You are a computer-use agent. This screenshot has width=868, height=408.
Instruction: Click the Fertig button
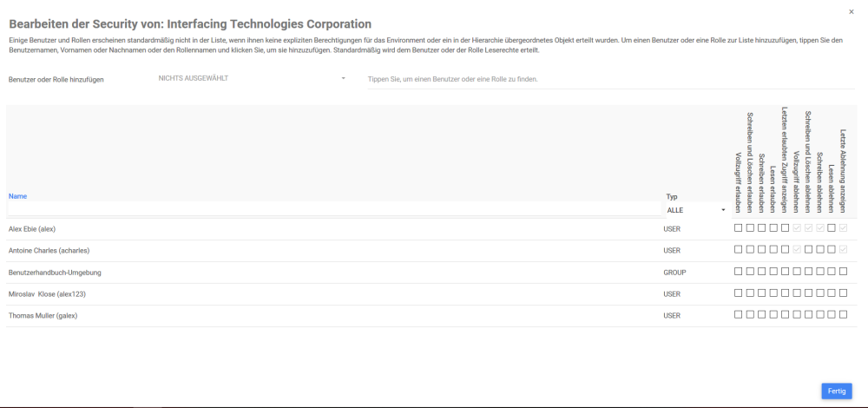836,392
